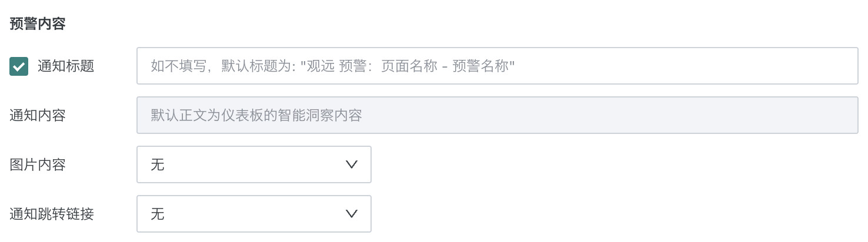Click the 通知内容 disabled text field
This screenshot has height=242, width=868.
click(497, 115)
